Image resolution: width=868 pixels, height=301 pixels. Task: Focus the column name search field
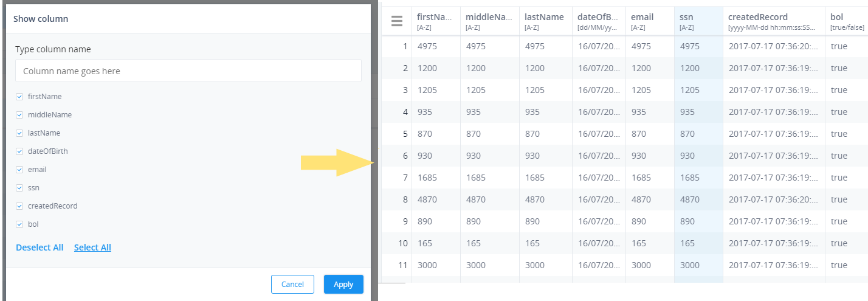188,71
